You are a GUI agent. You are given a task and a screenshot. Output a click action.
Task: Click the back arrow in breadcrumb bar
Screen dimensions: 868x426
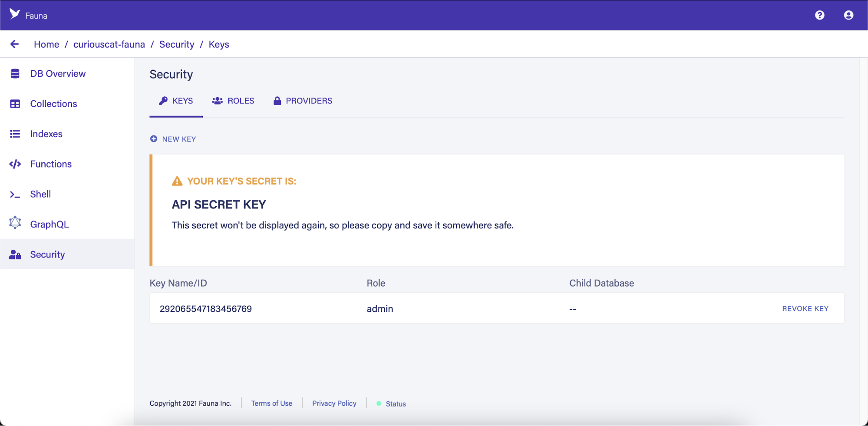[x=15, y=44]
